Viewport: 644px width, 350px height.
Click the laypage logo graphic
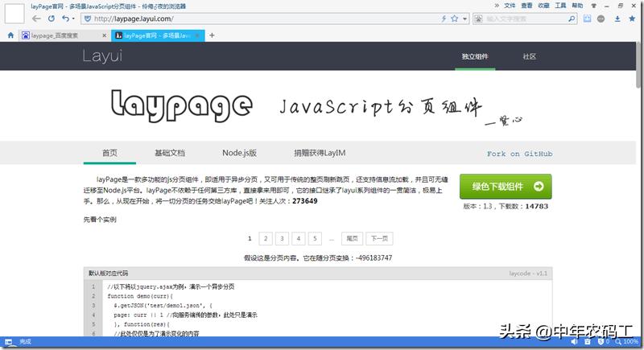pos(181,106)
